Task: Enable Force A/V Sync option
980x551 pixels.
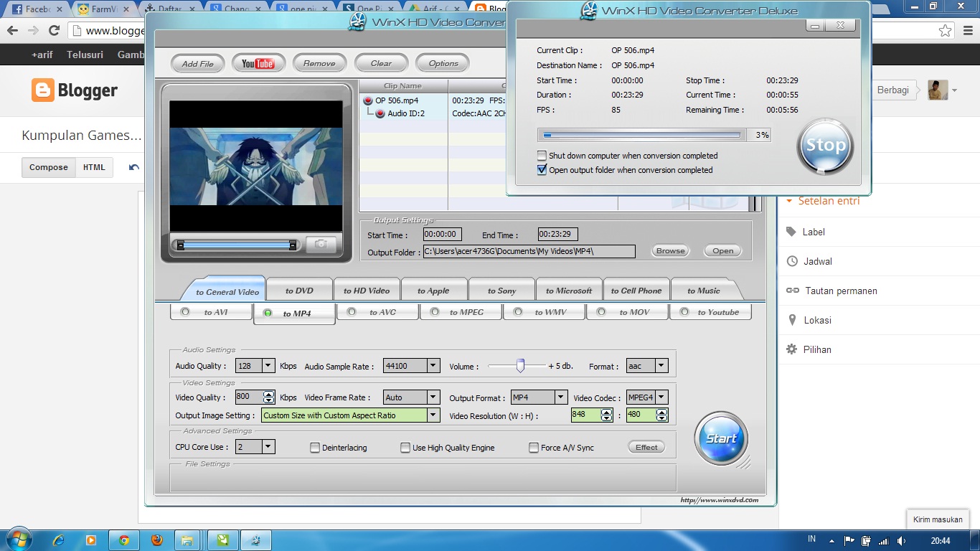Action: click(534, 448)
